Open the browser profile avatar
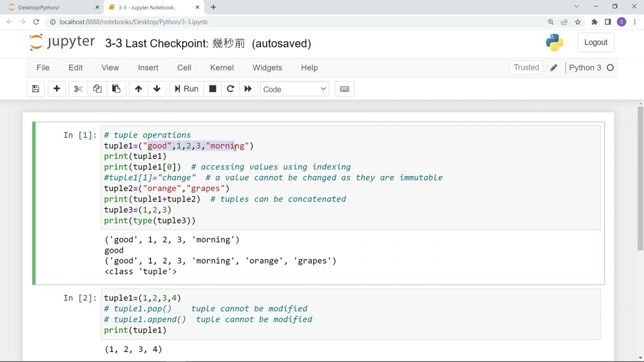 coord(621,22)
